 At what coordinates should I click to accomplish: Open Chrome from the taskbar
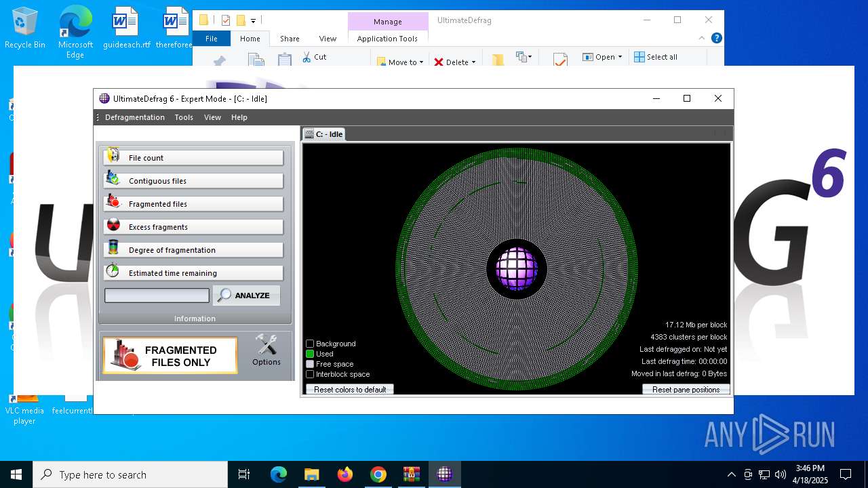(x=378, y=474)
